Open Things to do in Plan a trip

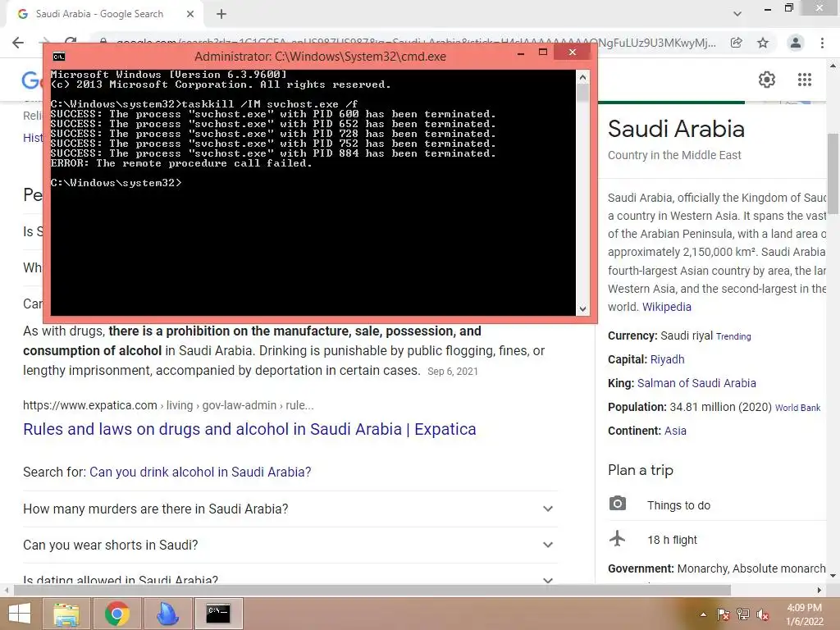[x=678, y=505]
